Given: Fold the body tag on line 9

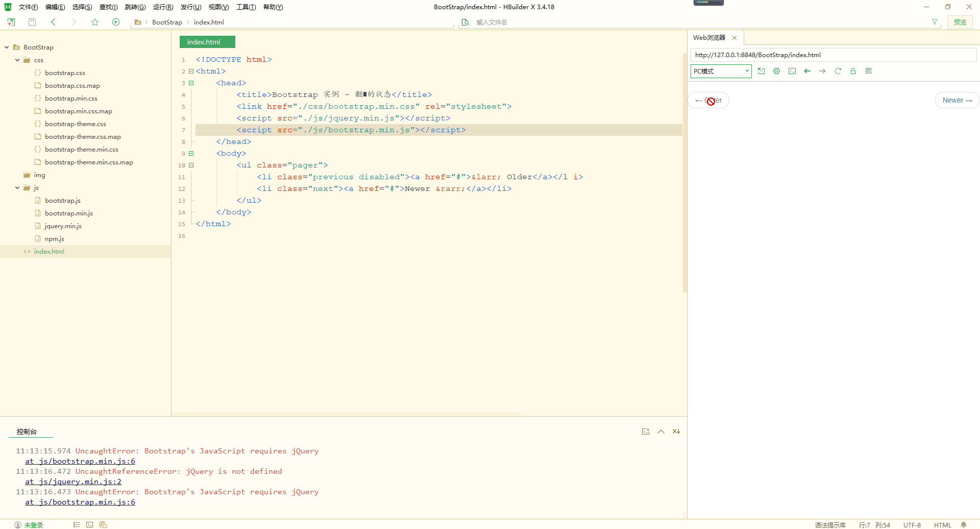Looking at the screenshot, I should tap(191, 153).
